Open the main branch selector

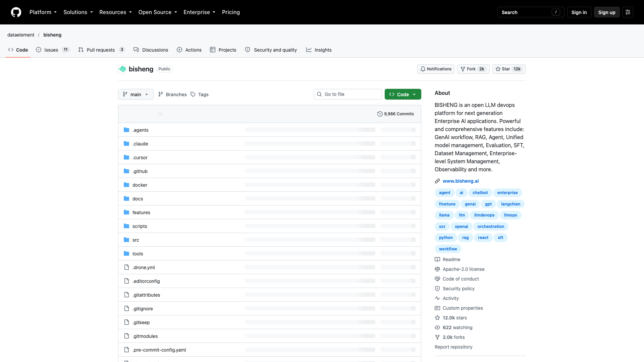136,95
